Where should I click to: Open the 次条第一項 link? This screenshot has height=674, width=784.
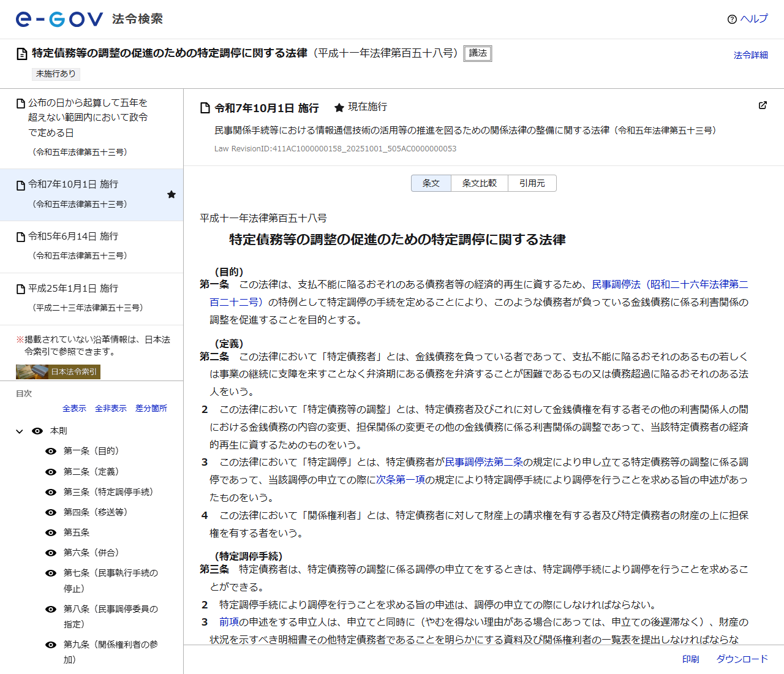(x=401, y=480)
